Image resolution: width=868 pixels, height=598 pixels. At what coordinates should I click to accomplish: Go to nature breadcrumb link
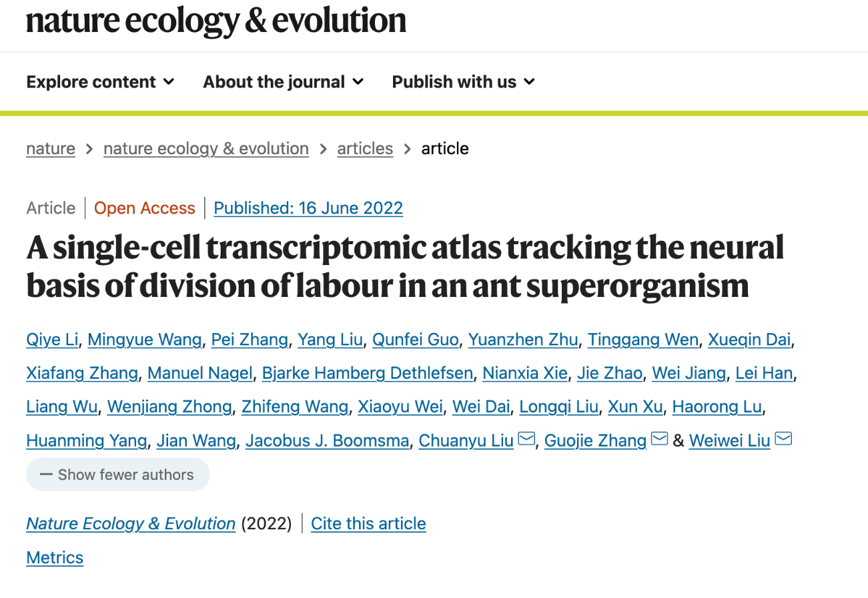[51, 148]
